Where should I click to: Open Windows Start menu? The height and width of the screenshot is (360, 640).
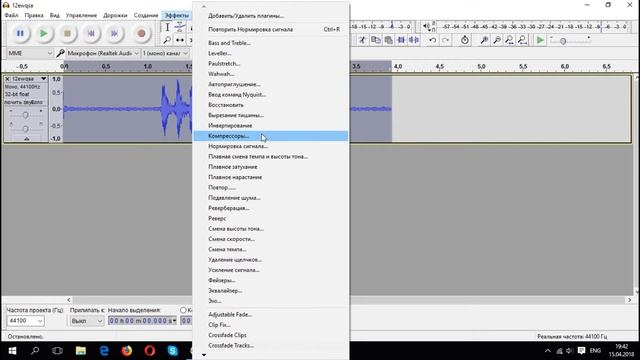12,351
